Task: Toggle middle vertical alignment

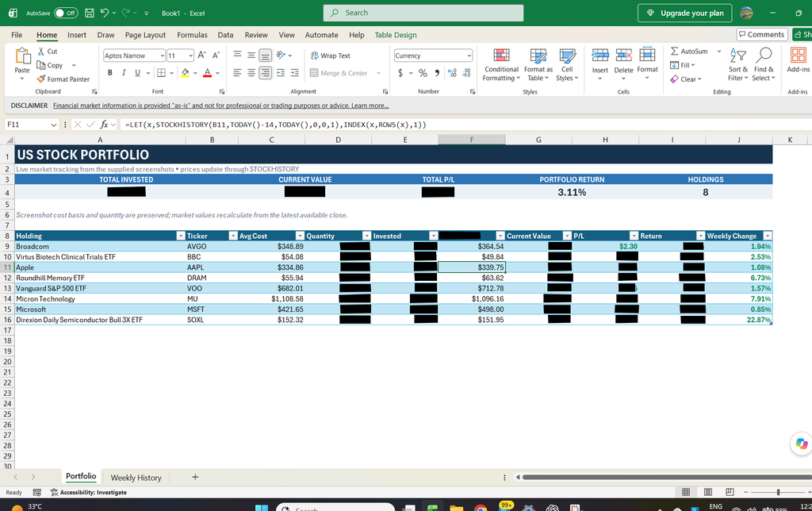Action: 251,56
